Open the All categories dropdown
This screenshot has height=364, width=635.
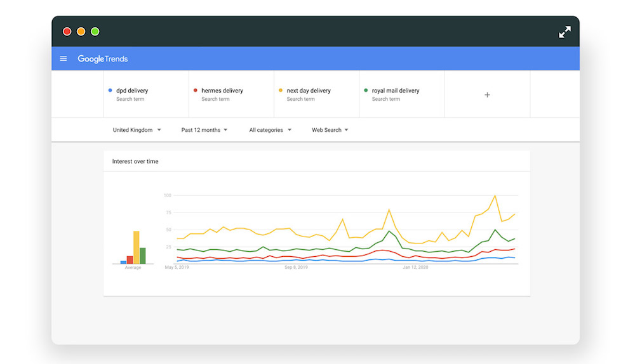point(270,130)
